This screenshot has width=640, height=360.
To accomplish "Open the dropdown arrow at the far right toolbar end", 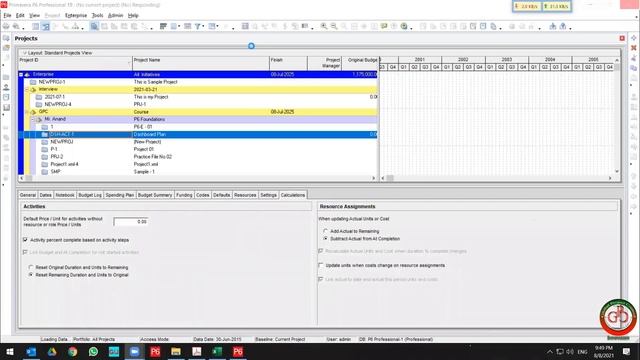I will pos(570,28).
